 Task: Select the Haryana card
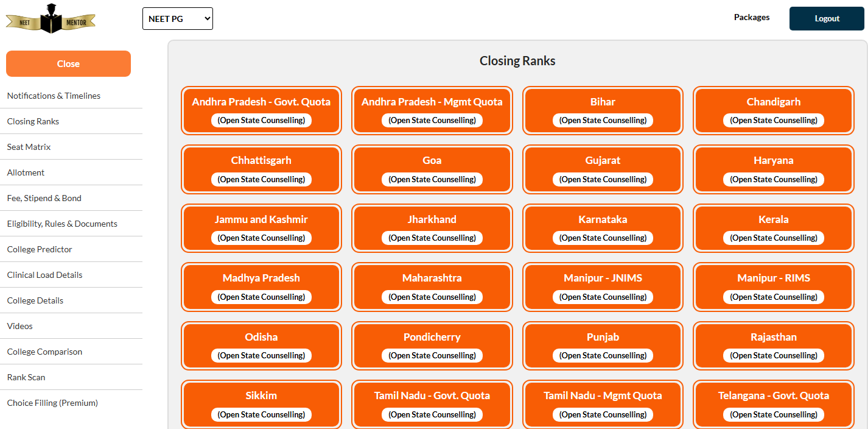point(774,169)
